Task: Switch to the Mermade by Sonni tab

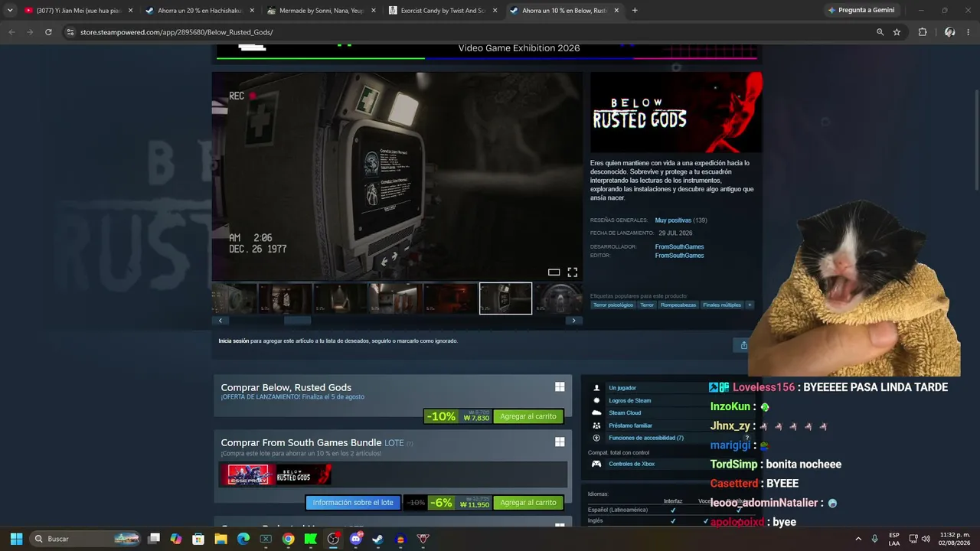Action: 320,11
